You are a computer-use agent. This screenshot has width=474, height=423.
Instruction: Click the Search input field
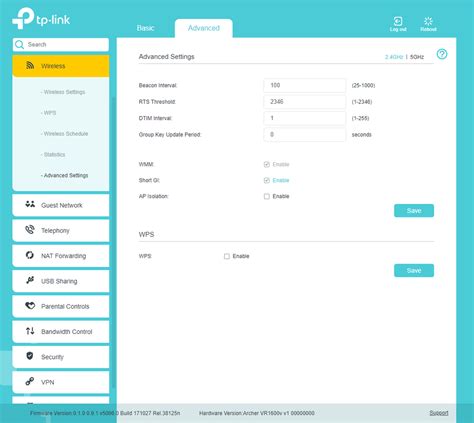click(x=61, y=45)
